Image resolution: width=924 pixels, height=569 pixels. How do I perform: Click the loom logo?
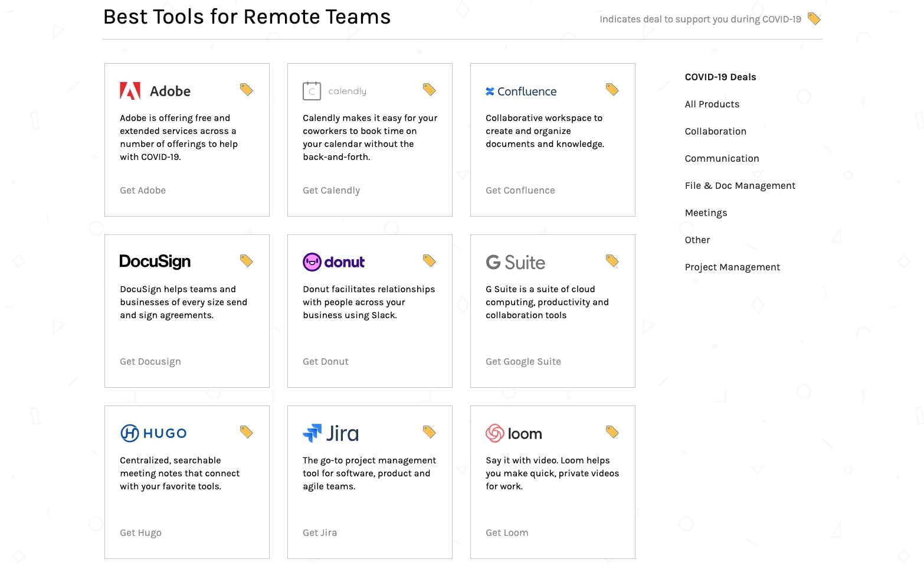pos(514,433)
